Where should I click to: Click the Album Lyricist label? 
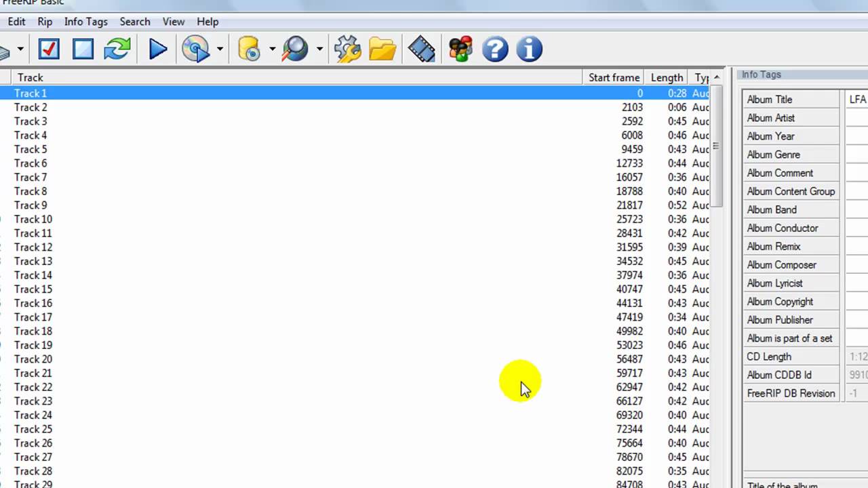(x=774, y=283)
